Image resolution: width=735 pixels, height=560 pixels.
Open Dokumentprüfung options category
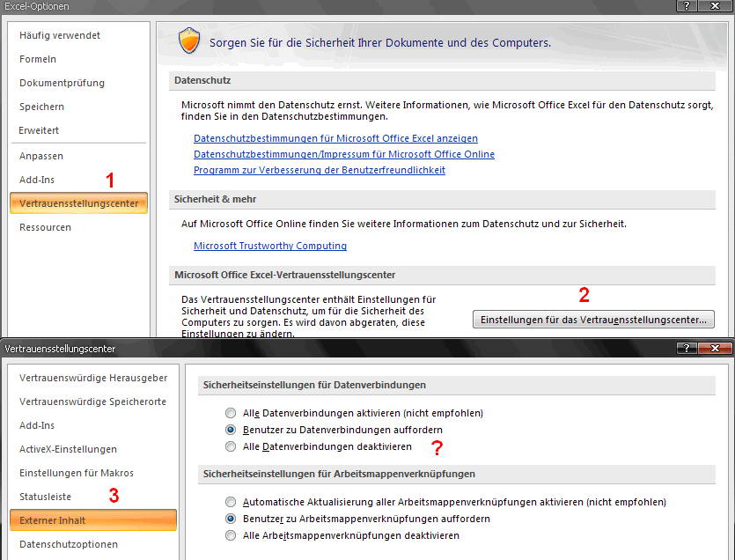[x=62, y=83]
